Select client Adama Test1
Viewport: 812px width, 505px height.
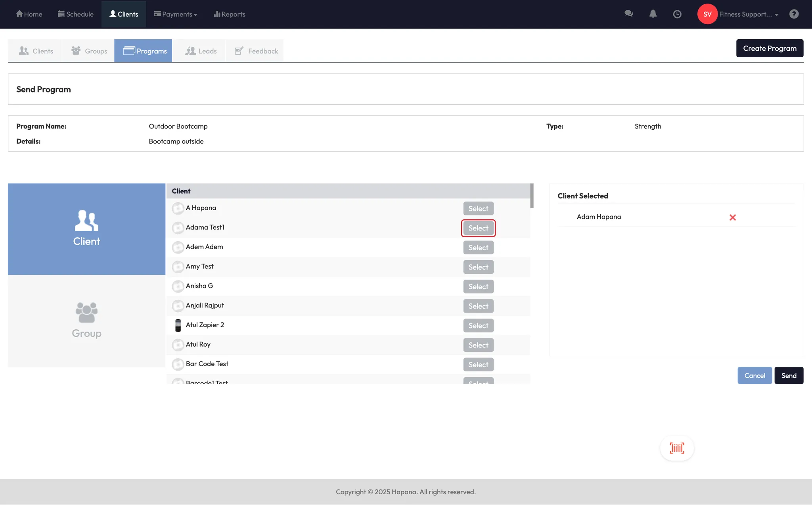(x=478, y=228)
